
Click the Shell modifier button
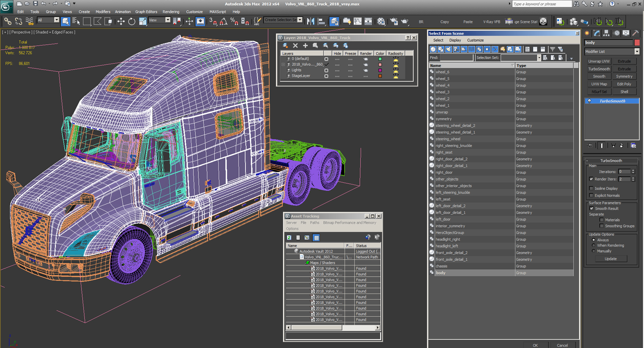click(624, 92)
